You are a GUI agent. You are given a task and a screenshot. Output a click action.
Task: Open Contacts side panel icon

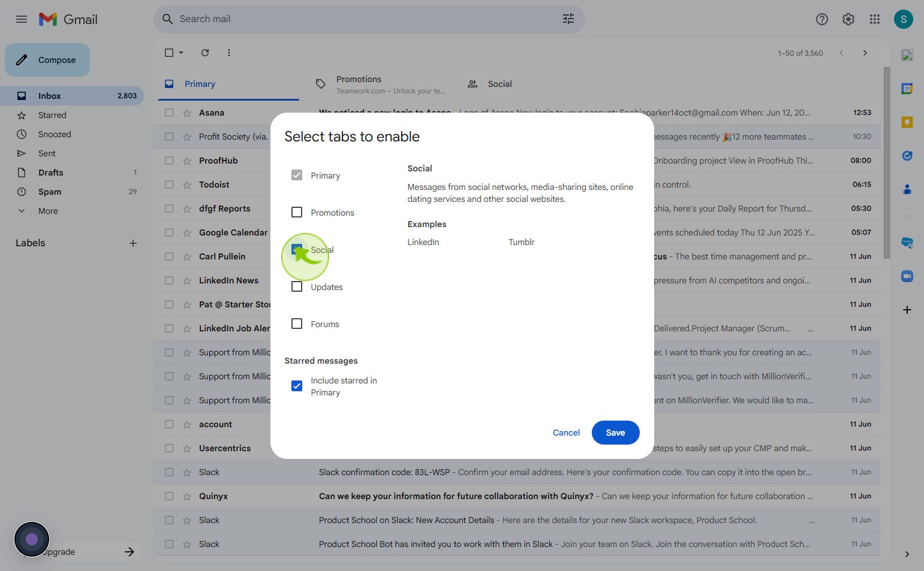coord(907,189)
